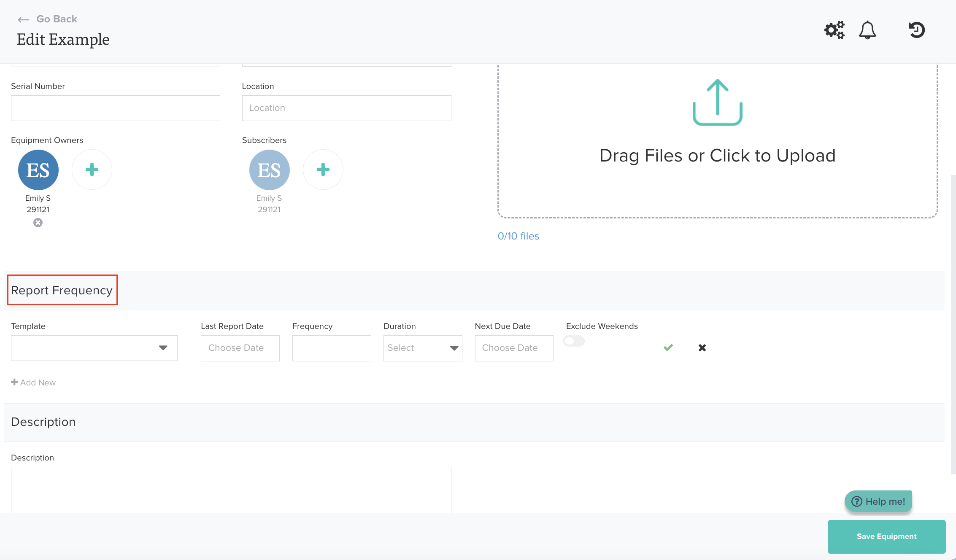The image size is (956, 560).
Task: Click the Last Report Date field
Action: tap(240, 348)
